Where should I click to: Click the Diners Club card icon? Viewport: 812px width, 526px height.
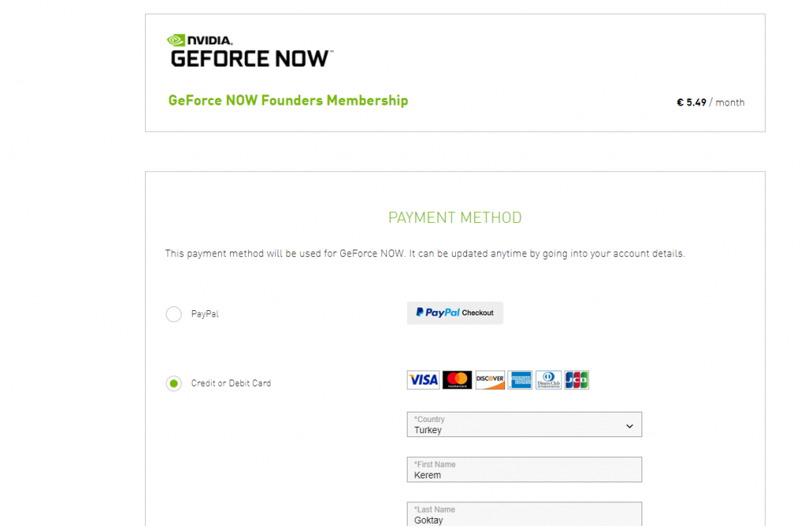pos(548,380)
